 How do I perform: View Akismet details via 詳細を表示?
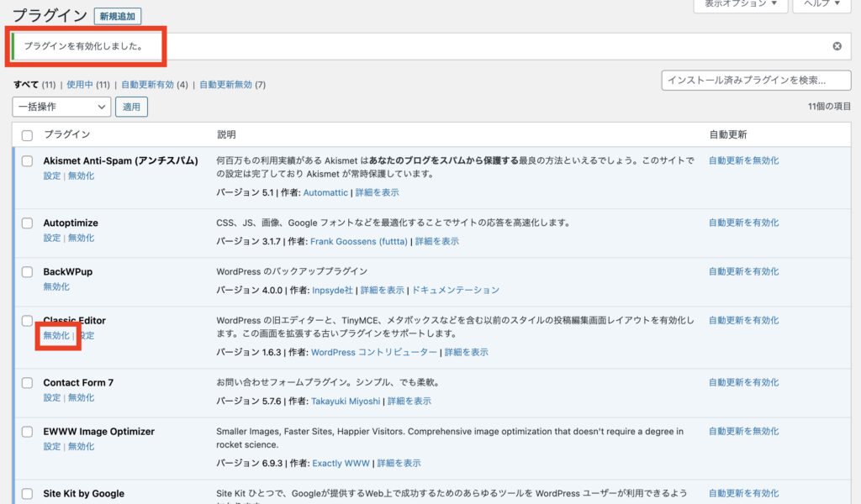pyautogui.click(x=378, y=192)
